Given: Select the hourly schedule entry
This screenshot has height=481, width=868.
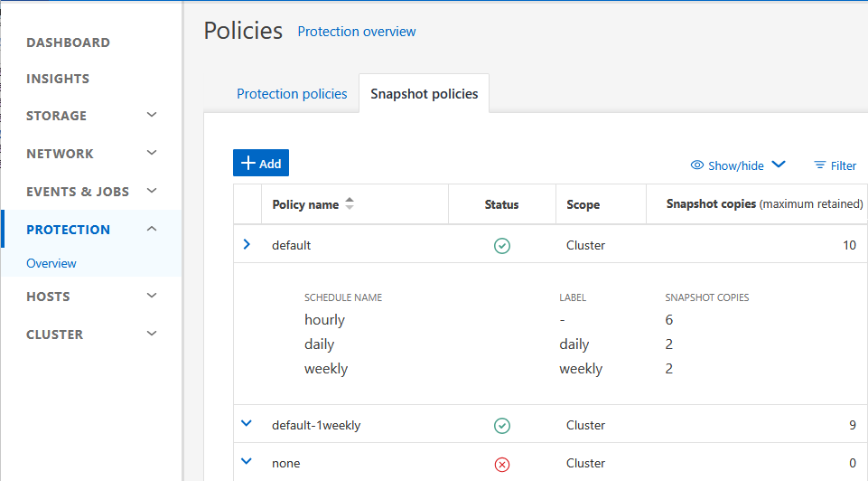Looking at the screenshot, I should click(x=324, y=320).
